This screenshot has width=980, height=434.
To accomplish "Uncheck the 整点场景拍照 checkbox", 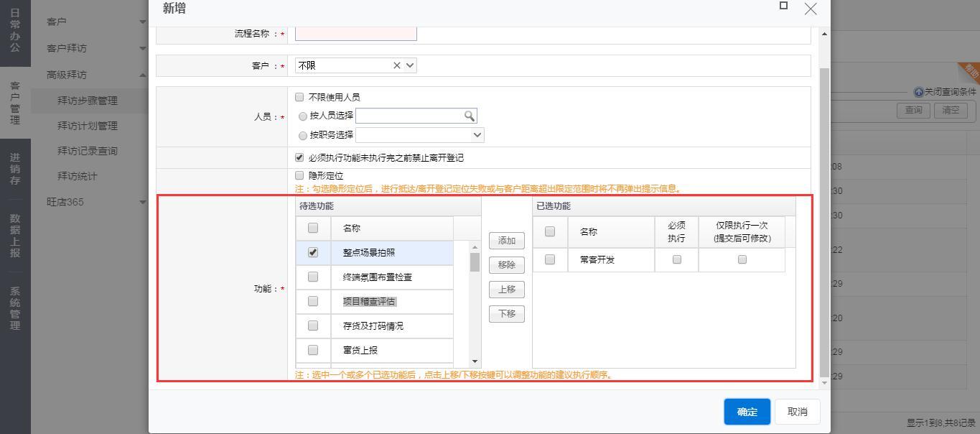I will 313,252.
